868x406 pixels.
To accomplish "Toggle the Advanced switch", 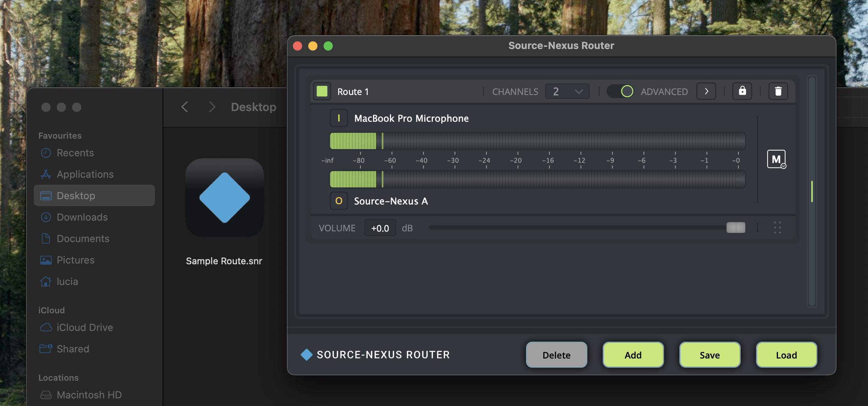I will [x=620, y=92].
